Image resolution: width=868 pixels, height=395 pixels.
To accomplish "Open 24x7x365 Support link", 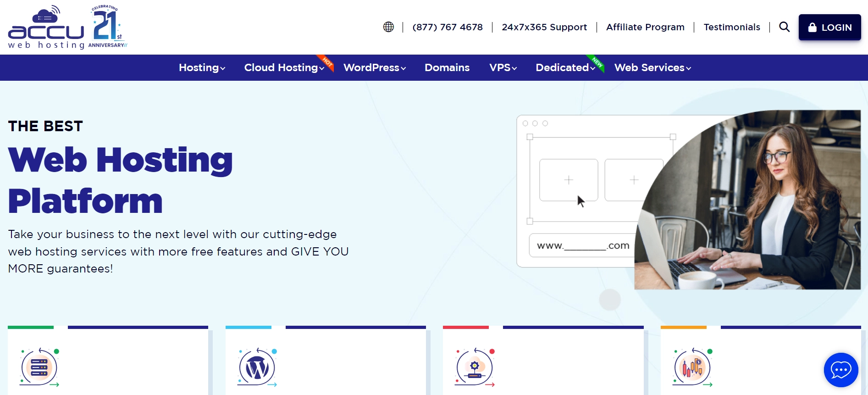I will (x=544, y=27).
